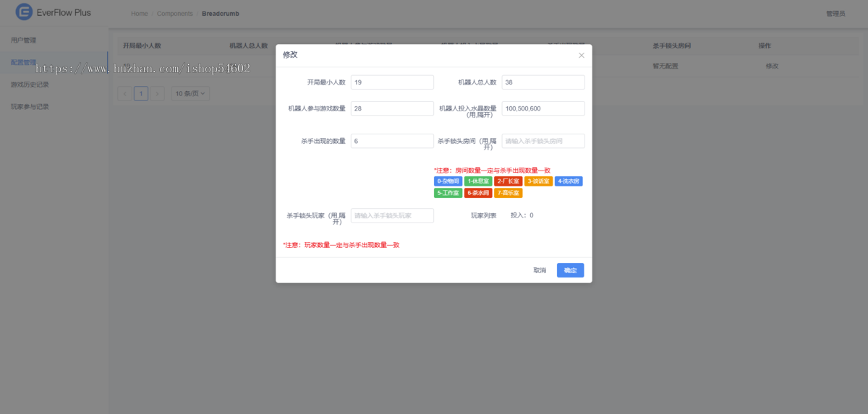Close the 修改 dialog with X
The image size is (868, 414).
point(581,55)
